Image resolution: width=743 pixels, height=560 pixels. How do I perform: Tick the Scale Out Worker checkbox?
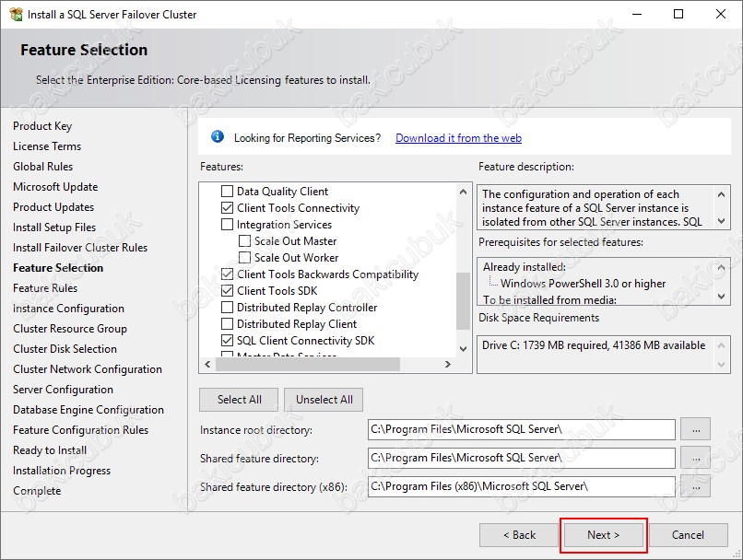[244, 258]
